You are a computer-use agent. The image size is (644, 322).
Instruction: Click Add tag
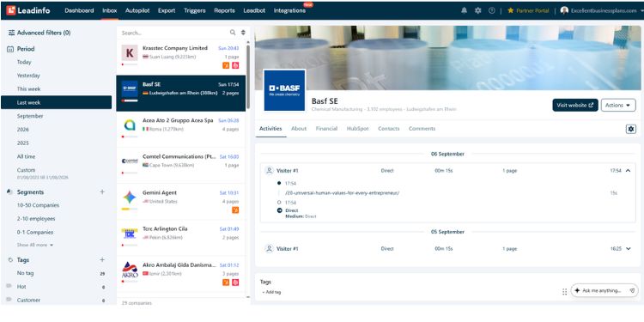[271, 292]
